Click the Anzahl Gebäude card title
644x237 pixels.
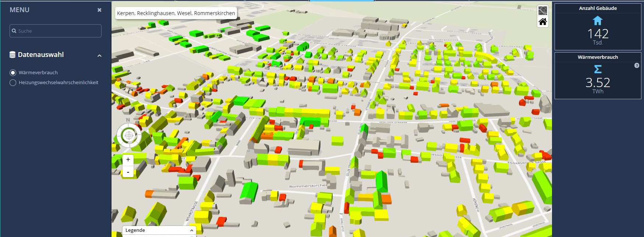[598, 8]
